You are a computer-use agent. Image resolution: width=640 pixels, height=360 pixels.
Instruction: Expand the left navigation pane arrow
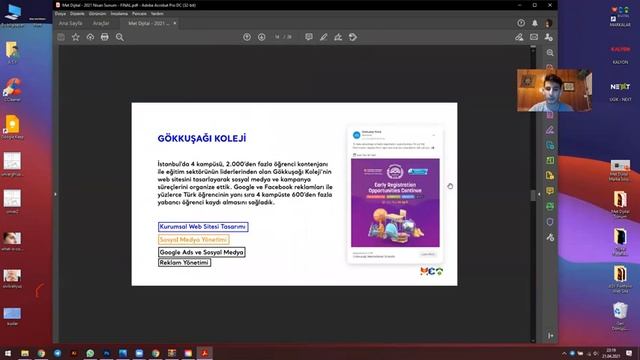point(56,194)
